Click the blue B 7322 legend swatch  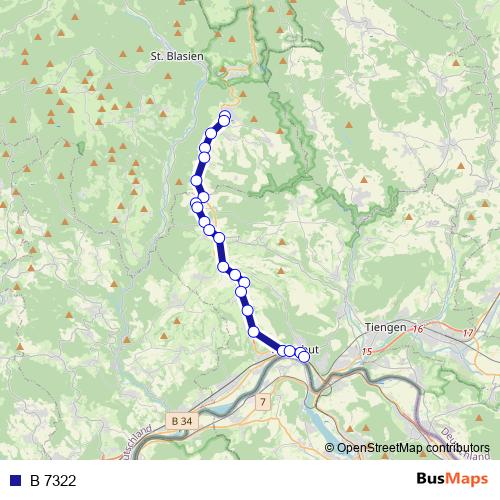tap(16, 480)
